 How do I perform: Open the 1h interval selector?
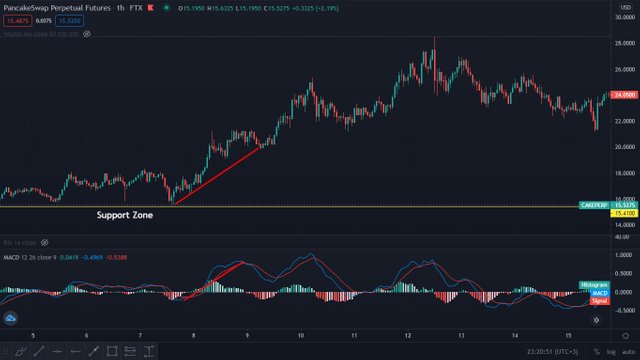coord(120,8)
